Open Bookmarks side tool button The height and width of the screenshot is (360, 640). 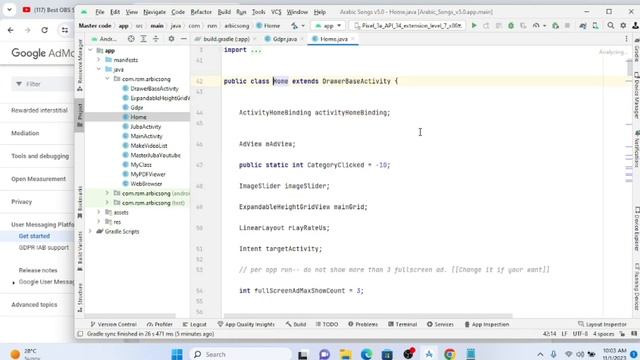pos(80,202)
